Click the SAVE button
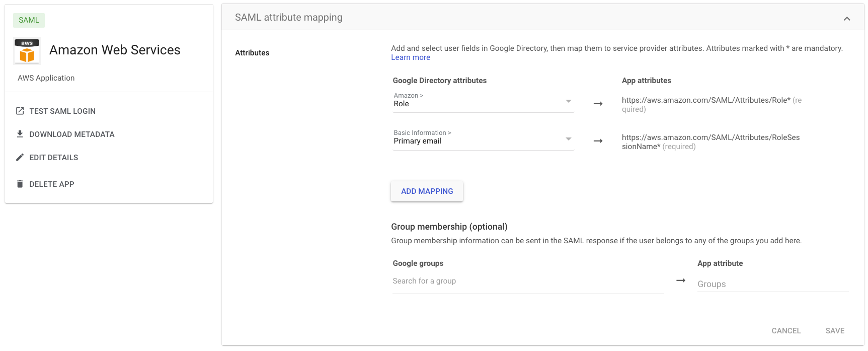868x351 pixels. tap(835, 331)
